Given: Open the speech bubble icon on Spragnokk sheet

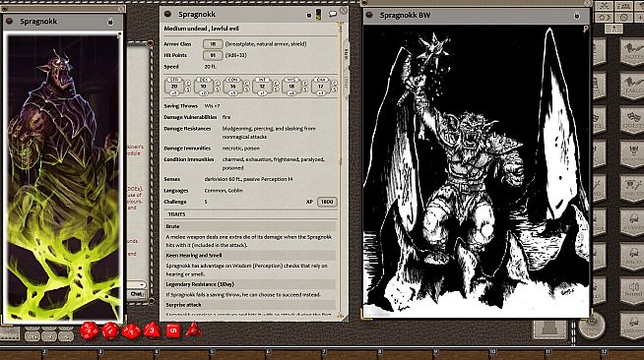Looking at the screenshot, I should (x=333, y=15).
